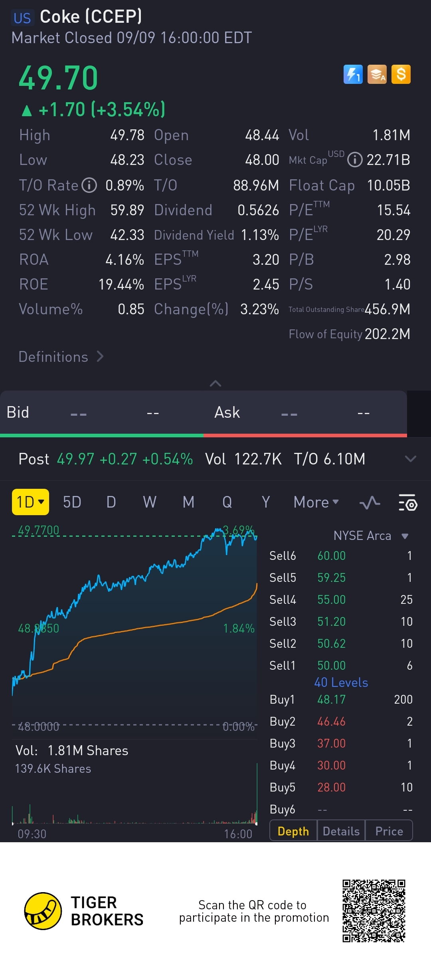Select the 5D chart period
431x980 pixels.
click(x=72, y=502)
